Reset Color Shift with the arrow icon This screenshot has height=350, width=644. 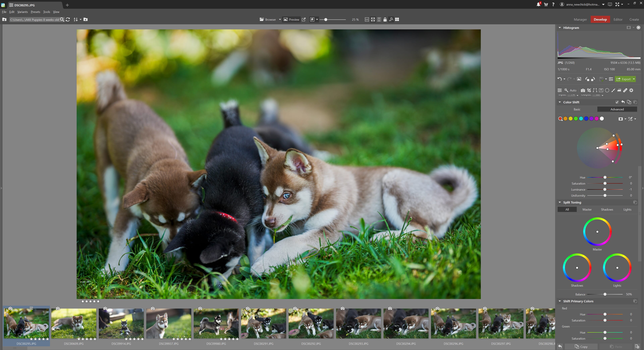(623, 102)
